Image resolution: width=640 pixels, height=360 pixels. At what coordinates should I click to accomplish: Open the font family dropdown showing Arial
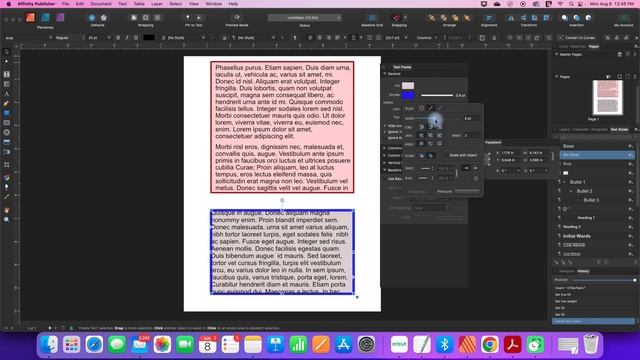coord(28,38)
